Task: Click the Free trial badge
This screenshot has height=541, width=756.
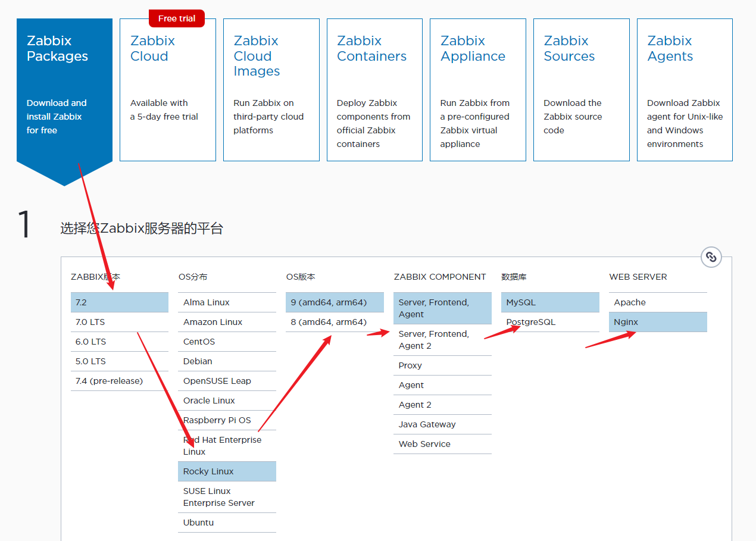Action: tap(177, 18)
